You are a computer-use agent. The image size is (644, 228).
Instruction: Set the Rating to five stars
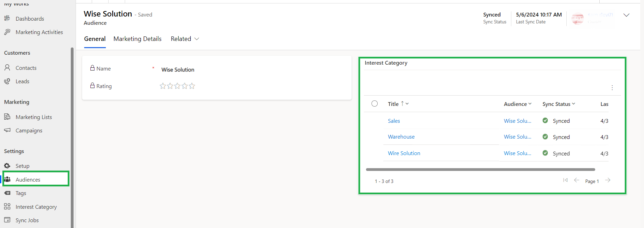coord(192,86)
